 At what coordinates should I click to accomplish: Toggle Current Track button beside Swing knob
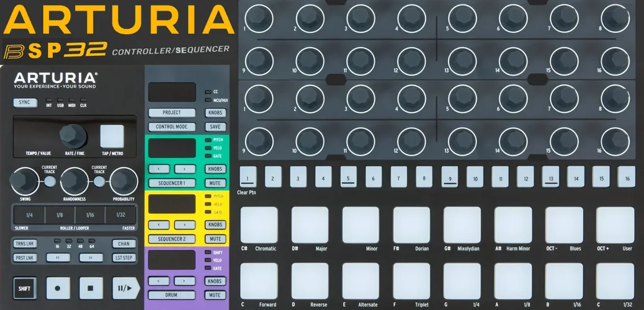[x=50, y=182]
